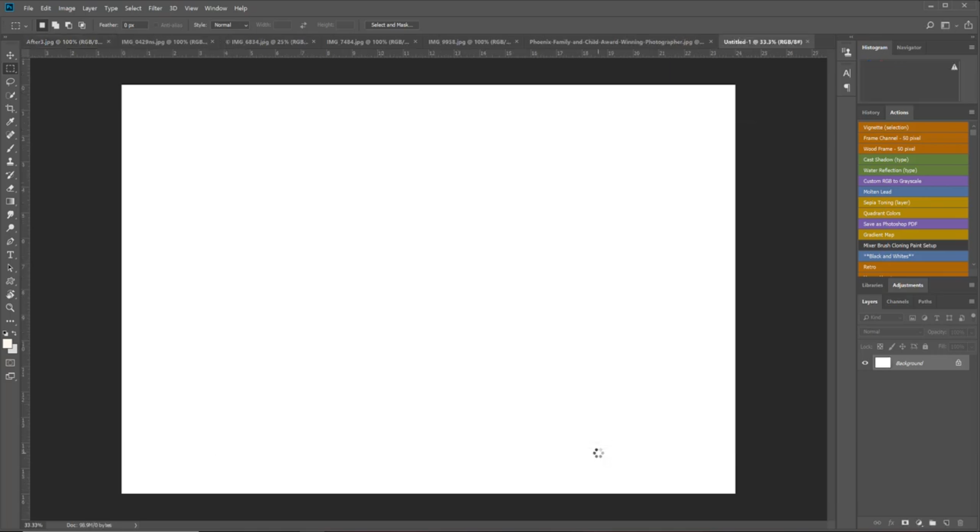Select the Move tool
980x532 pixels.
pos(10,55)
